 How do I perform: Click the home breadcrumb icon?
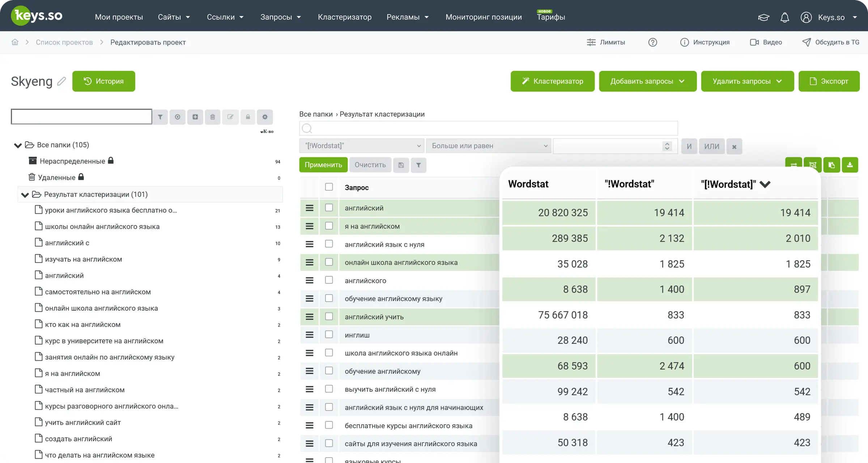pos(15,42)
